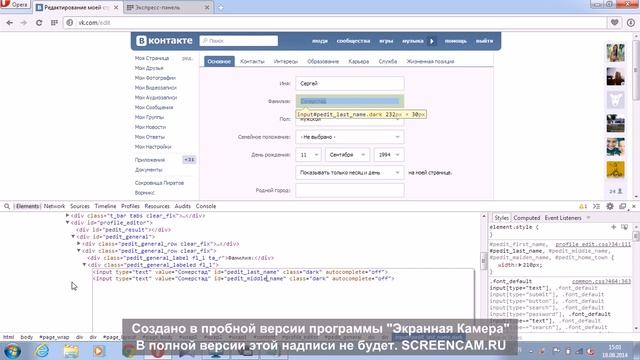Image resolution: width=640 pixels, height=360 pixels.
Task: Open Windows Start button
Action: [x=12, y=351]
